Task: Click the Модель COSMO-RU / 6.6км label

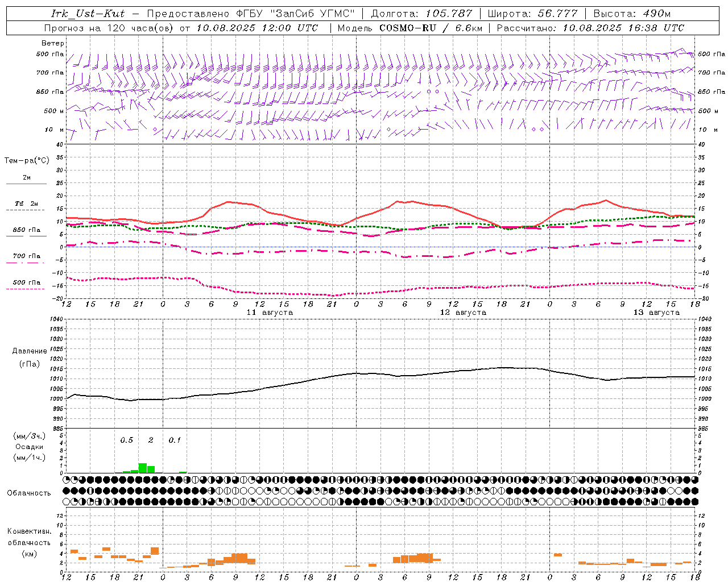Action: (x=409, y=28)
